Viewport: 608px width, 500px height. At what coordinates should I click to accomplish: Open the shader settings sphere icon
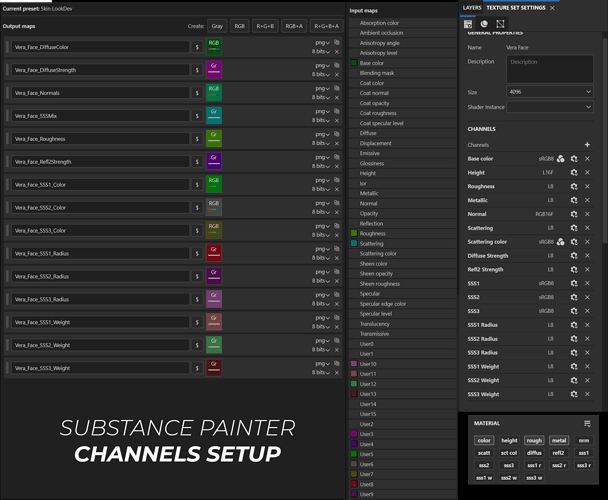click(484, 24)
